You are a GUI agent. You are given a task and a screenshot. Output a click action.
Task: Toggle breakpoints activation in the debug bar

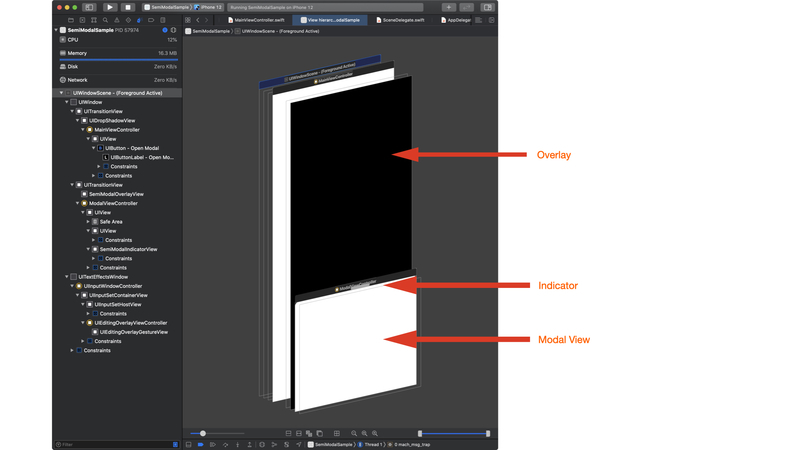click(x=201, y=444)
